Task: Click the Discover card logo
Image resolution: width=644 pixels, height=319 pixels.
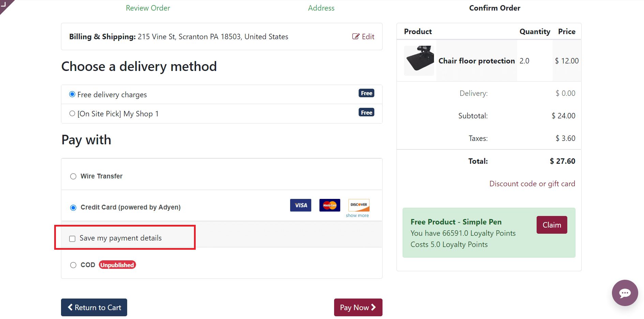Action: [x=359, y=205]
